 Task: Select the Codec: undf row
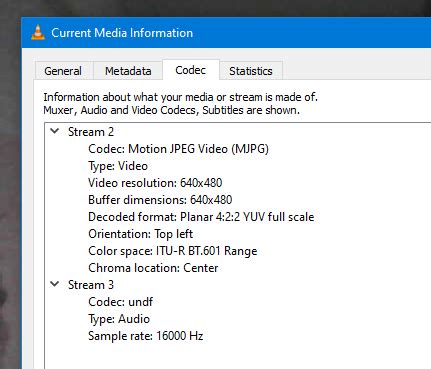pyautogui.click(x=121, y=302)
